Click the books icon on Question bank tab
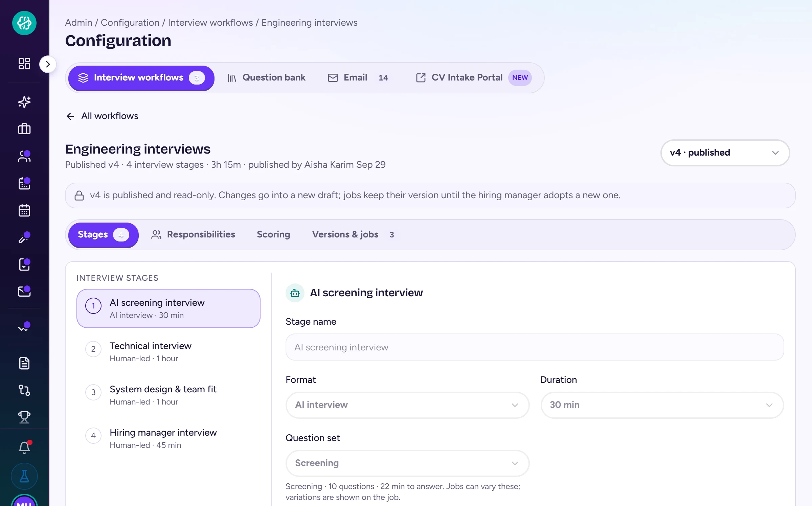The image size is (812, 506). (232, 78)
